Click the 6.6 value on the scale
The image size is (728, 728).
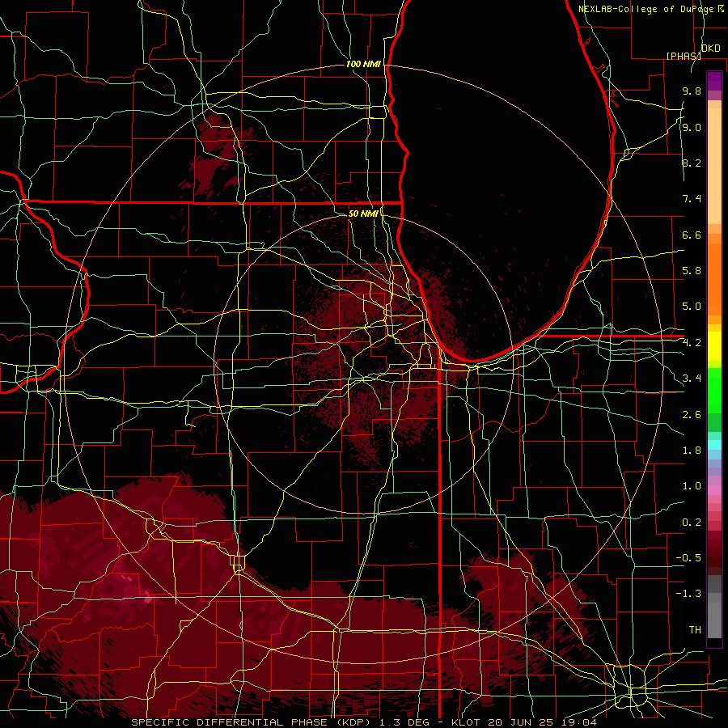coord(692,235)
